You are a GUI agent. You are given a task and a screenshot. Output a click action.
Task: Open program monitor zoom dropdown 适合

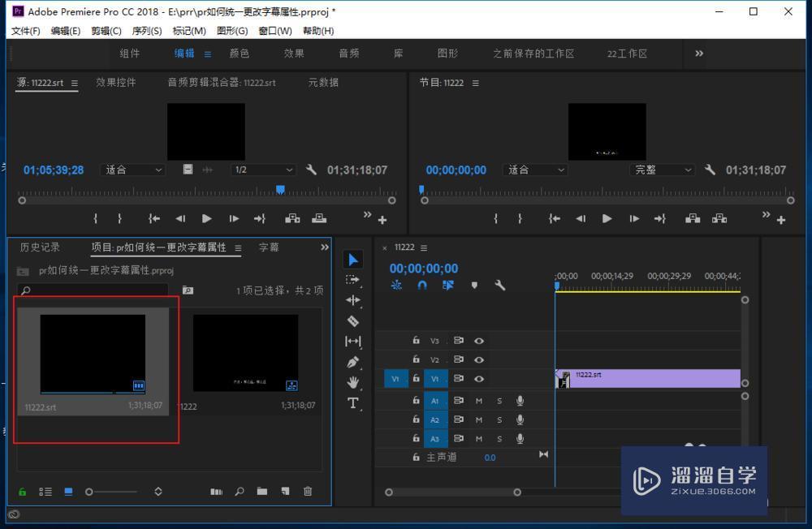coord(535,170)
